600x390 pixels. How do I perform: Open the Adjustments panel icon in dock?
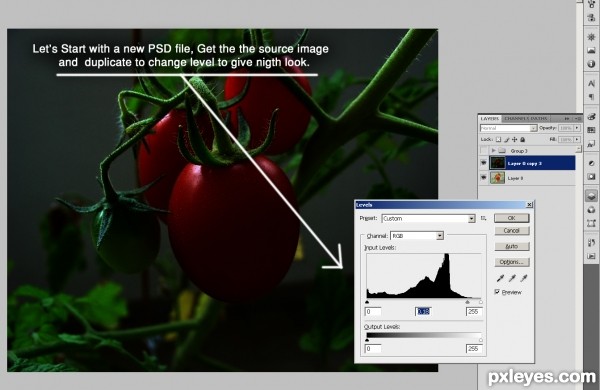tap(591, 163)
